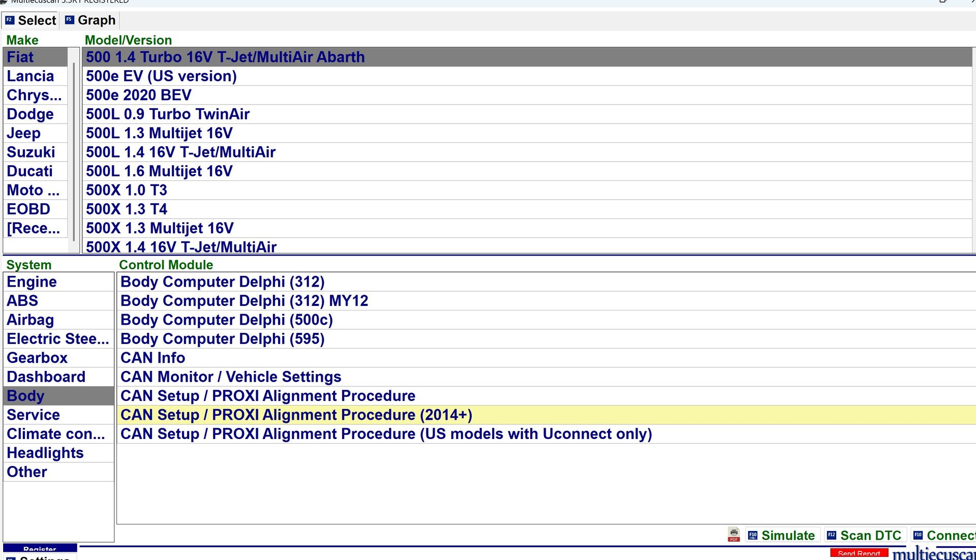Click the Register button at bottom left
This screenshot has height=560, width=976.
40,549
